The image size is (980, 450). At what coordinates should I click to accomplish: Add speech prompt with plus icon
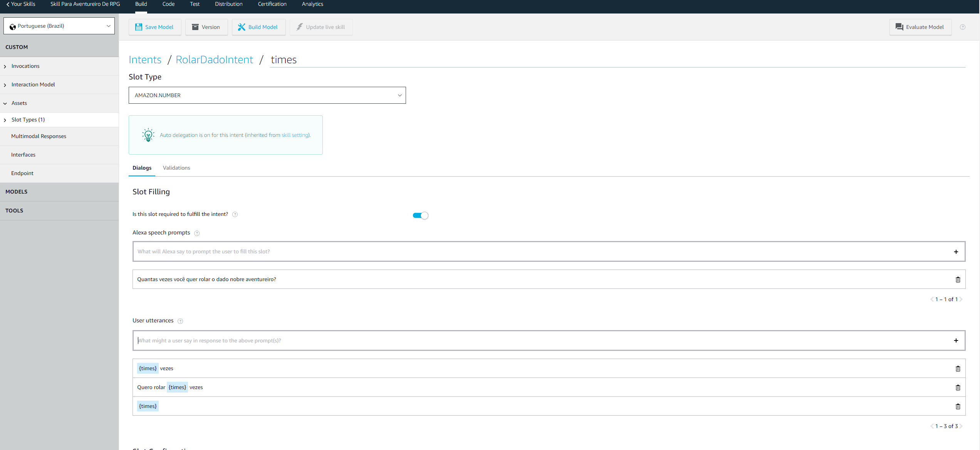click(x=956, y=252)
